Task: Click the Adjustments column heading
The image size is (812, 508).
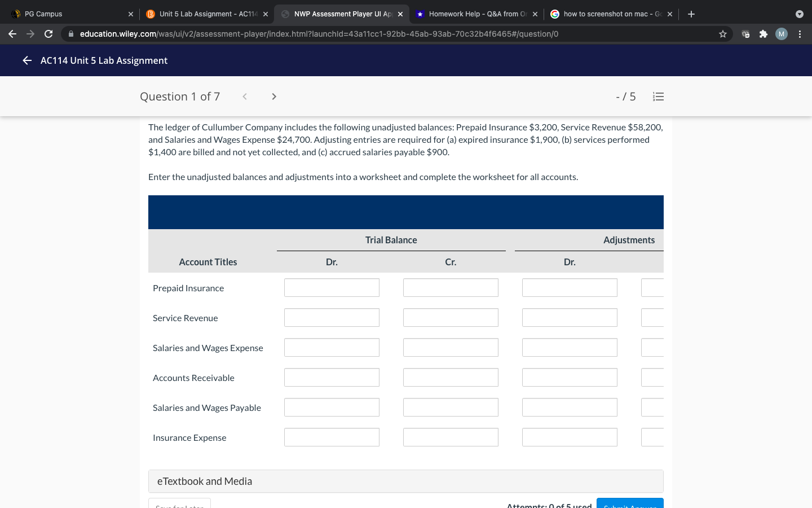Action: [x=629, y=240]
